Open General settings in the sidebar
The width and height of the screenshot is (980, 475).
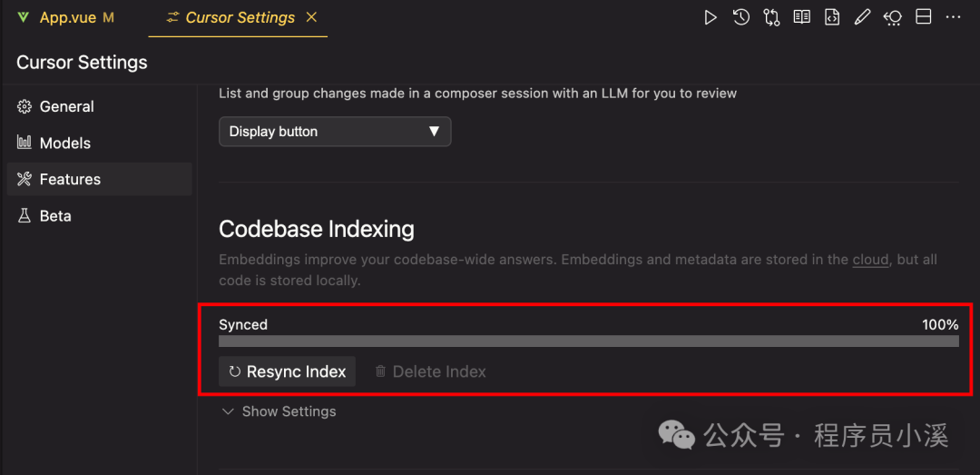click(x=66, y=106)
